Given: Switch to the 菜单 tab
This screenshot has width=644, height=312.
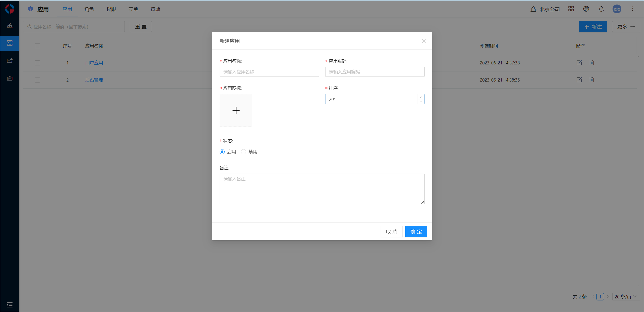Looking at the screenshot, I should 133,9.
